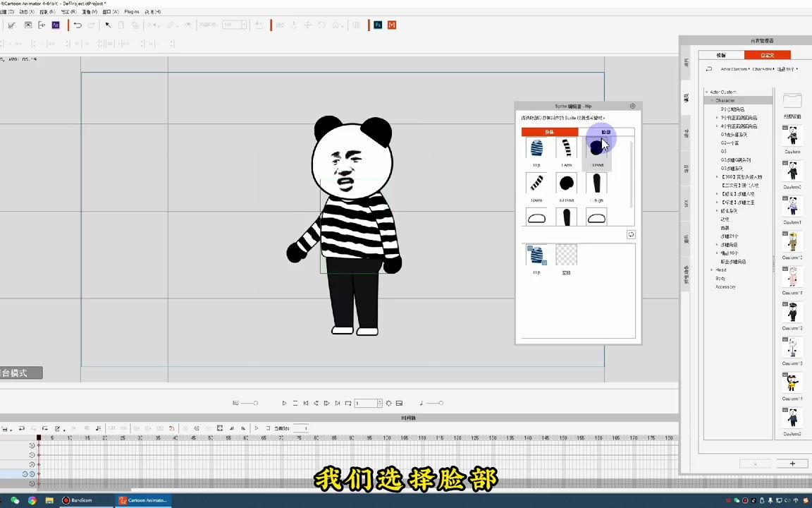Open the purple Ae icon in the toolbar

pos(56,25)
